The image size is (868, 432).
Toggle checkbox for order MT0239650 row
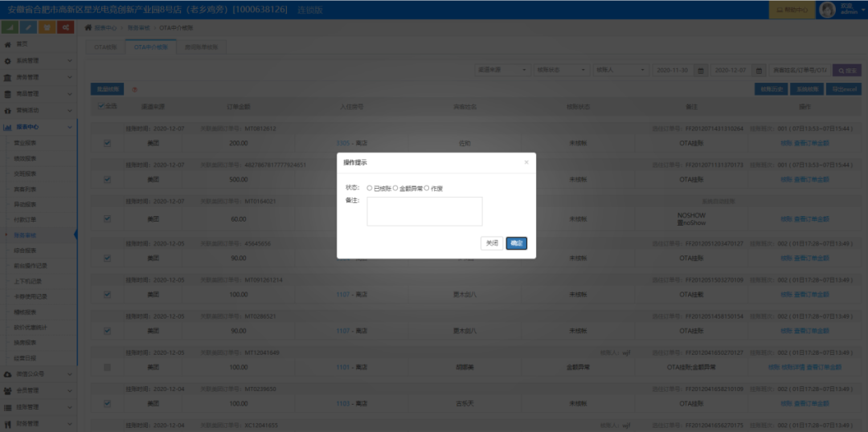point(108,403)
